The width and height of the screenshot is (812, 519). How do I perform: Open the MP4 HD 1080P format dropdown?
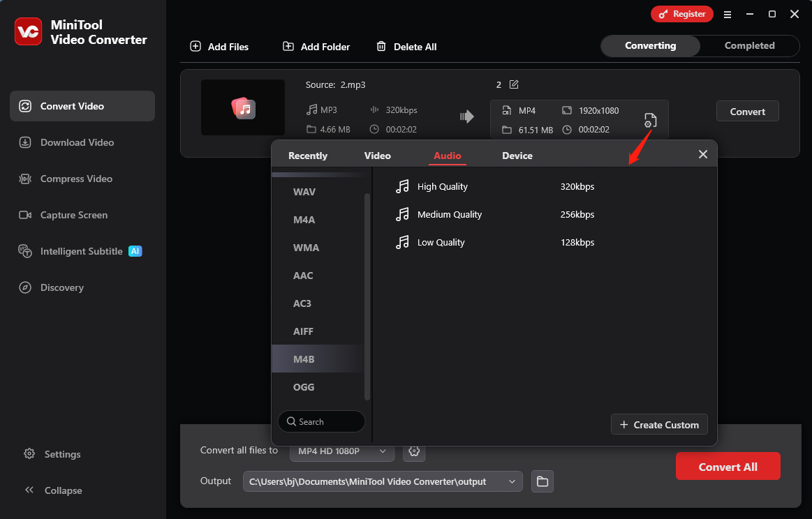(x=341, y=451)
